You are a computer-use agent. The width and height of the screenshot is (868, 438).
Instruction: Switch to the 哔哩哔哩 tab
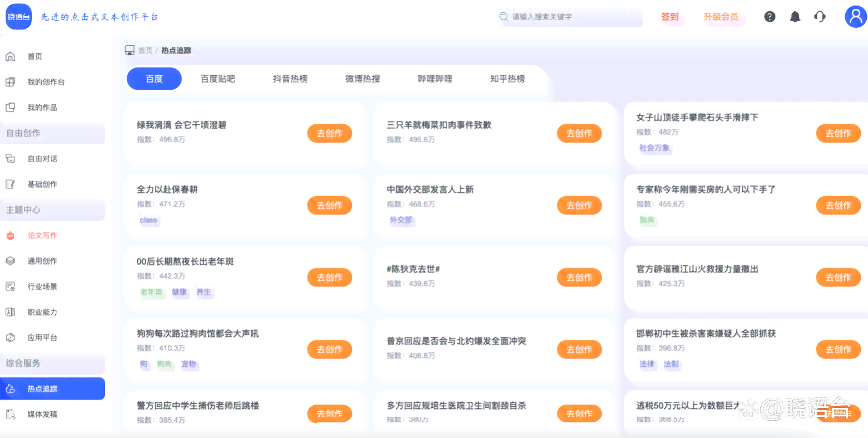click(435, 79)
